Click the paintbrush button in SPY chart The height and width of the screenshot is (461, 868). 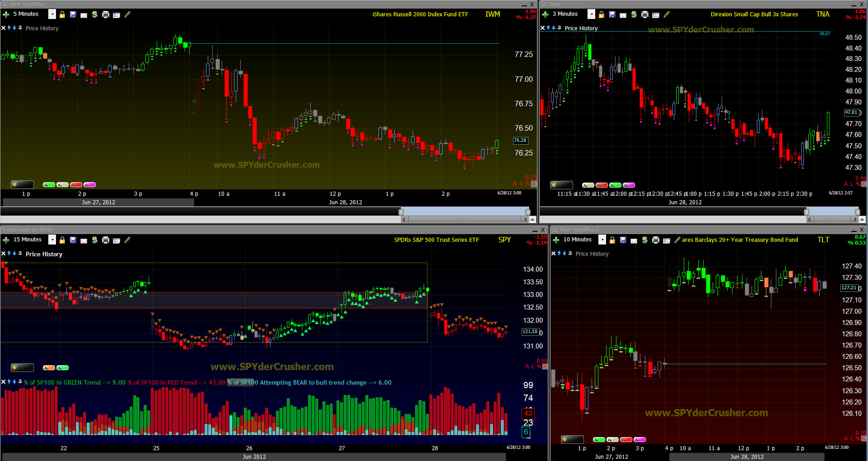22,367
